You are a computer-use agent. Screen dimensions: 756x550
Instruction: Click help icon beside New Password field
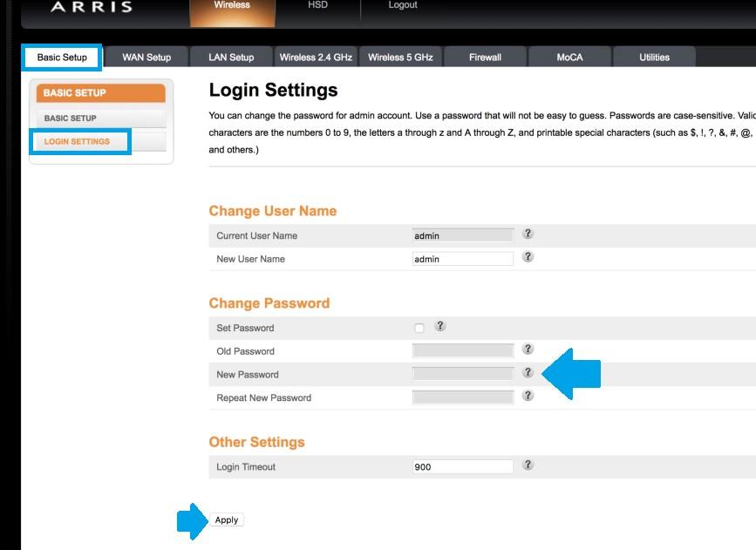(x=528, y=372)
